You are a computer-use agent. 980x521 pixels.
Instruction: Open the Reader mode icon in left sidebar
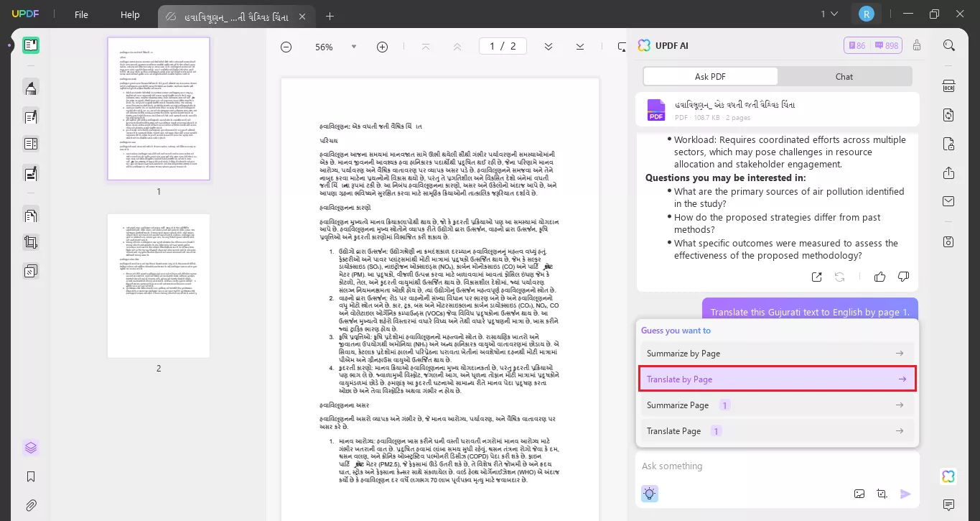31,45
